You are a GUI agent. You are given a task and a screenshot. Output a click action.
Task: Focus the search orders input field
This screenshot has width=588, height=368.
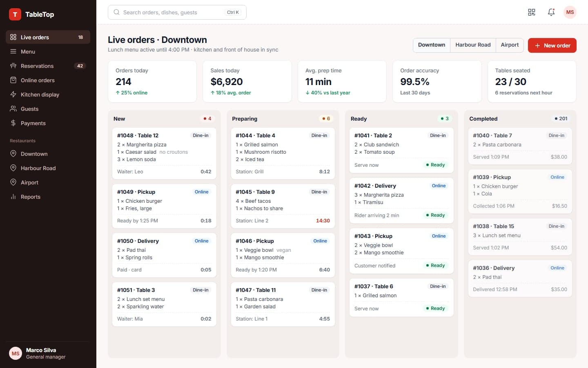(x=177, y=12)
